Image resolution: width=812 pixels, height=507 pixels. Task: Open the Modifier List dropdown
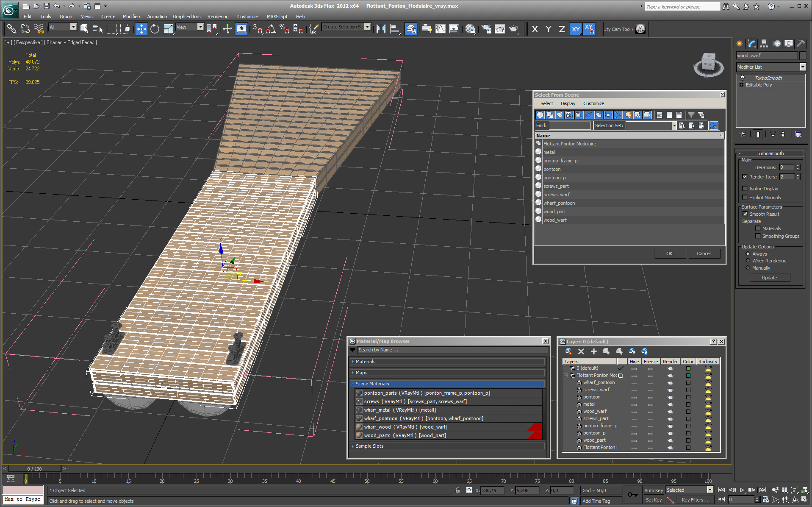(x=803, y=67)
